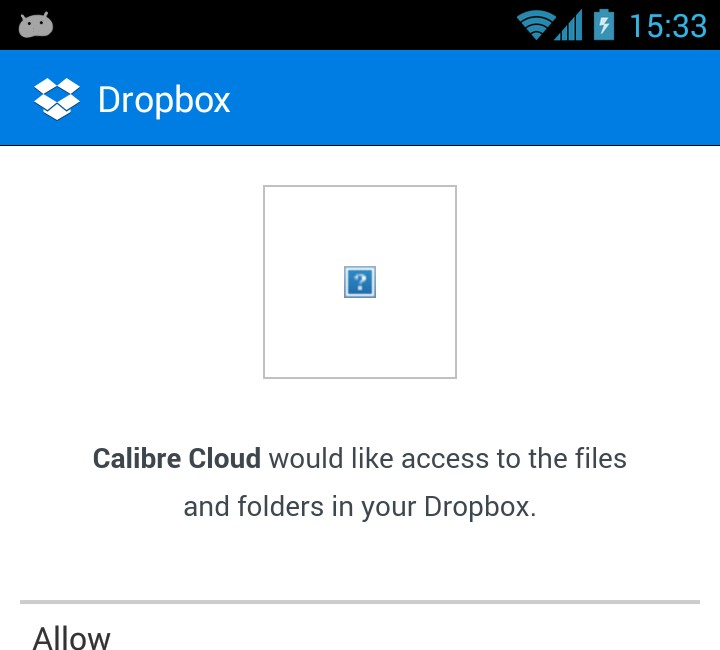The height and width of the screenshot is (650, 720).
Task: Click the "and folders in your Dropbox." line
Action: 360,507
